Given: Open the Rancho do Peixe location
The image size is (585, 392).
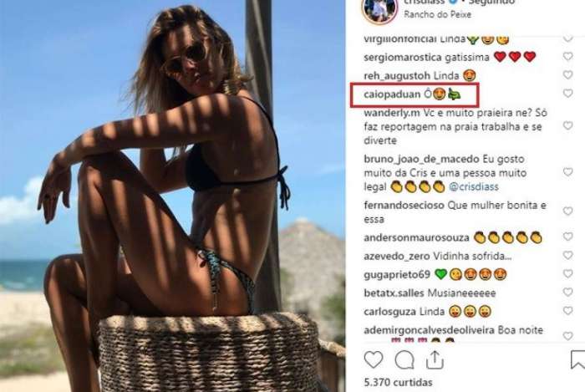Looking at the screenshot, I should coord(437,14).
